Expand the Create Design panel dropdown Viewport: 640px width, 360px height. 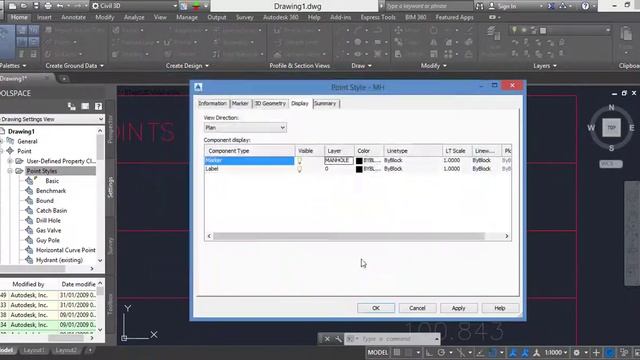[x=207, y=66]
